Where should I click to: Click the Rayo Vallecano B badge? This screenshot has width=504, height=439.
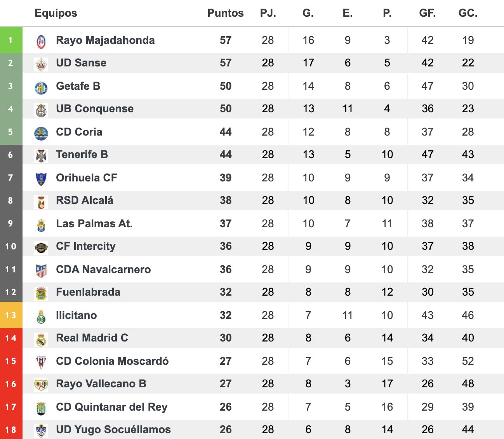[x=41, y=385]
